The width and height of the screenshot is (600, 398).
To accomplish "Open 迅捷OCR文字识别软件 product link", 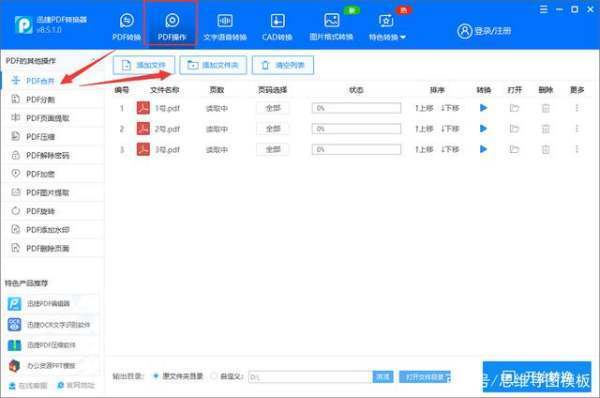I will coord(53,325).
